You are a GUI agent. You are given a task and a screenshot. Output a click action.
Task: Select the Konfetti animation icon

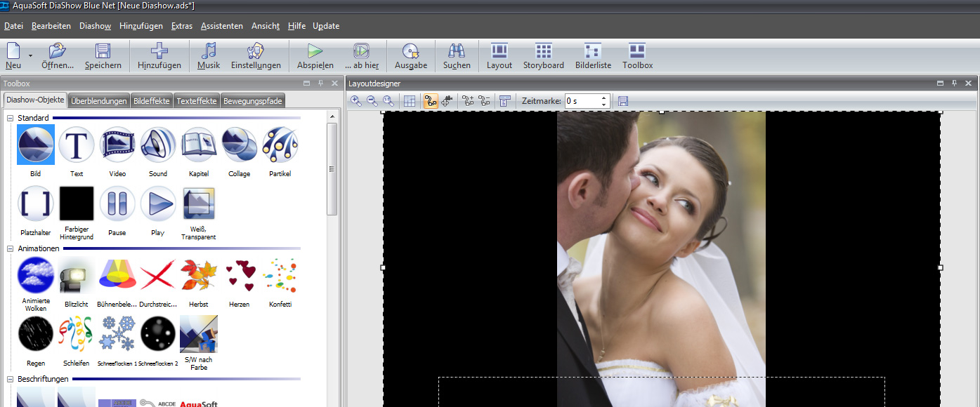tap(280, 275)
